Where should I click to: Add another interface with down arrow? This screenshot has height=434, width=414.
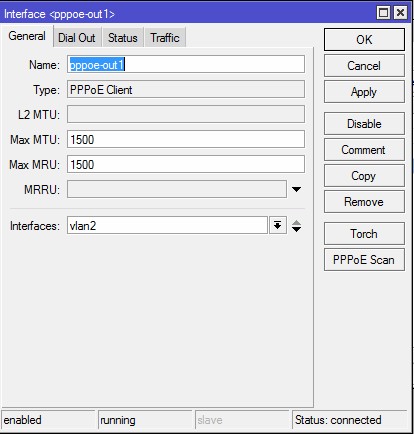[x=296, y=229]
